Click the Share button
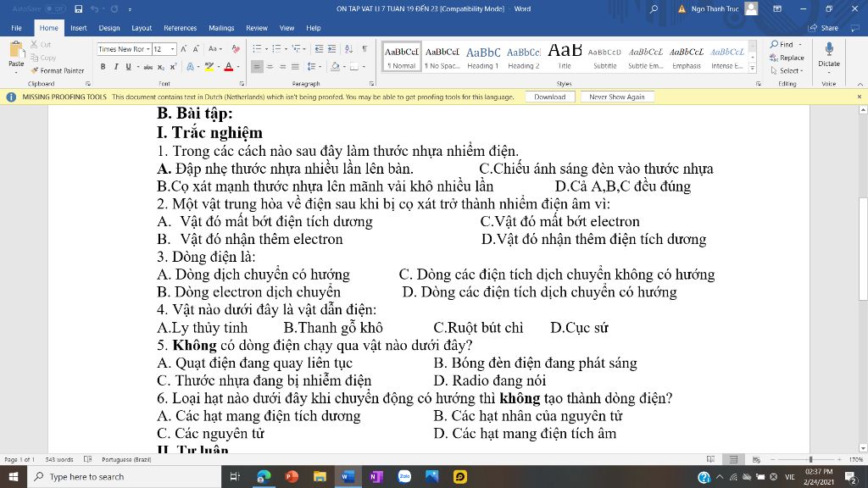The width and height of the screenshot is (868, 488). (x=823, y=28)
